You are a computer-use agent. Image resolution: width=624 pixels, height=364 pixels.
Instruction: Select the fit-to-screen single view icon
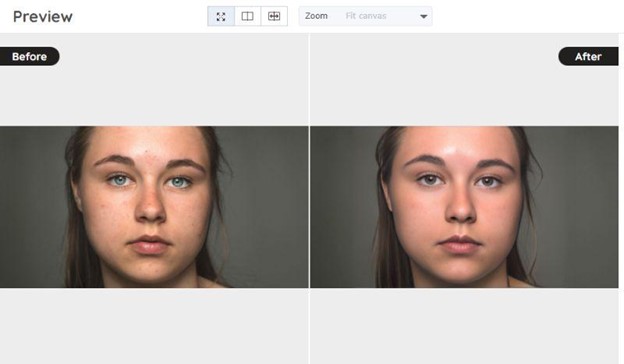click(x=221, y=16)
